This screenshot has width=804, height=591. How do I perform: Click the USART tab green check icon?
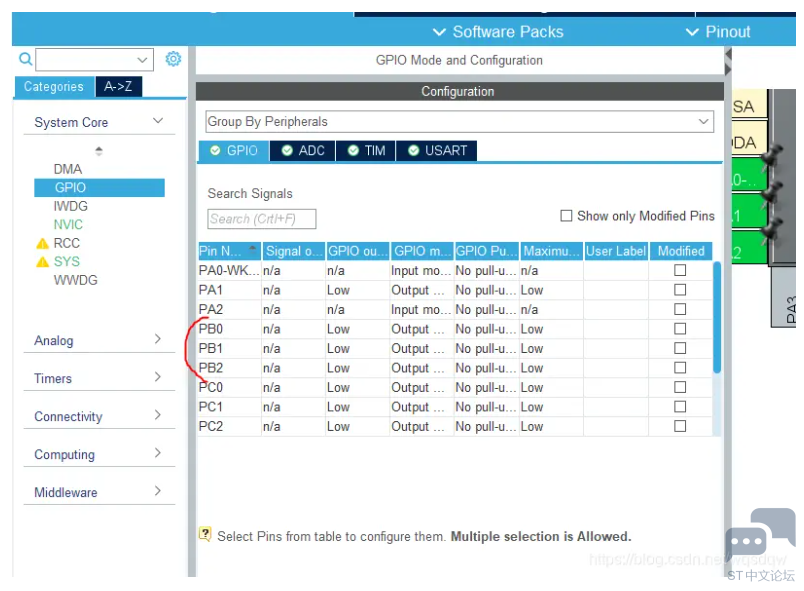point(413,151)
